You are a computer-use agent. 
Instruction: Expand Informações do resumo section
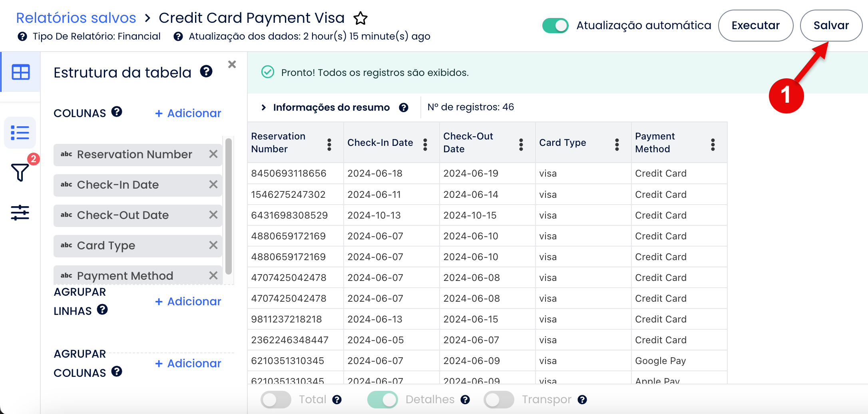(264, 107)
